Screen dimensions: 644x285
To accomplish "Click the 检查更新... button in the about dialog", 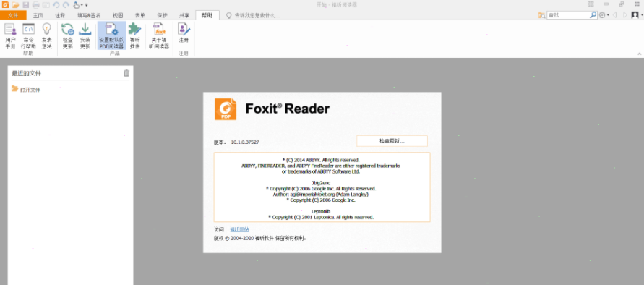I will pos(392,141).
